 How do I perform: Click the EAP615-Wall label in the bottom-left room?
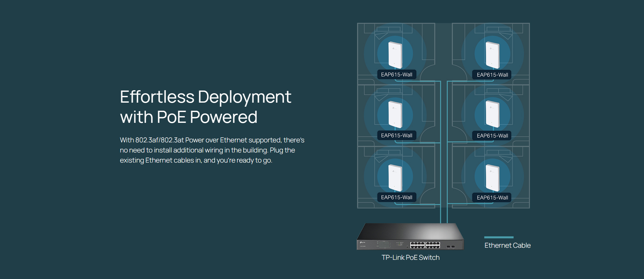coord(397,198)
